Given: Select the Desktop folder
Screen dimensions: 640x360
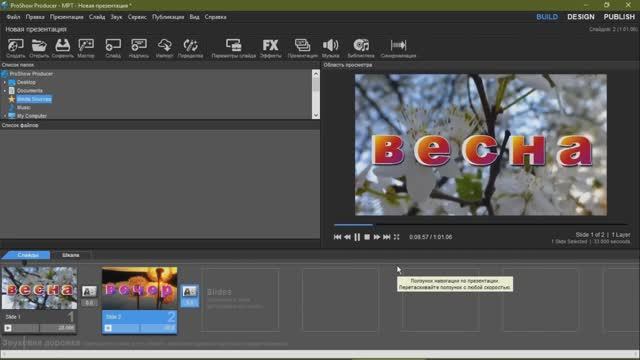Looking at the screenshot, I should [x=26, y=82].
